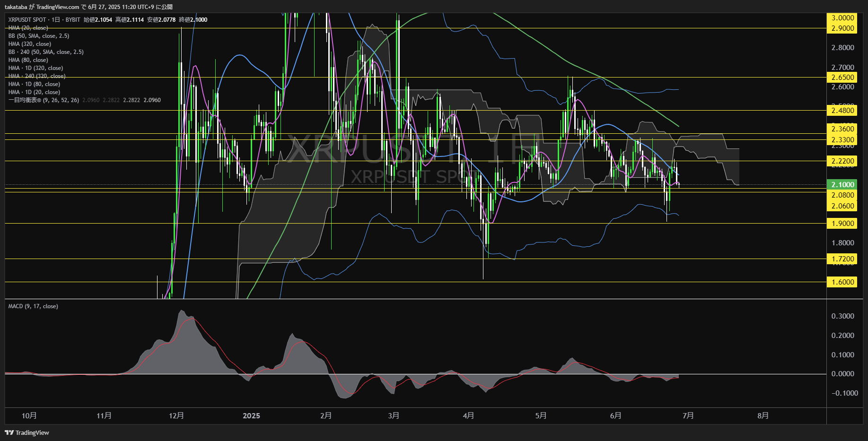The image size is (868, 441).
Task: Click the 1.7200 yellow price label
Action: click(842, 259)
